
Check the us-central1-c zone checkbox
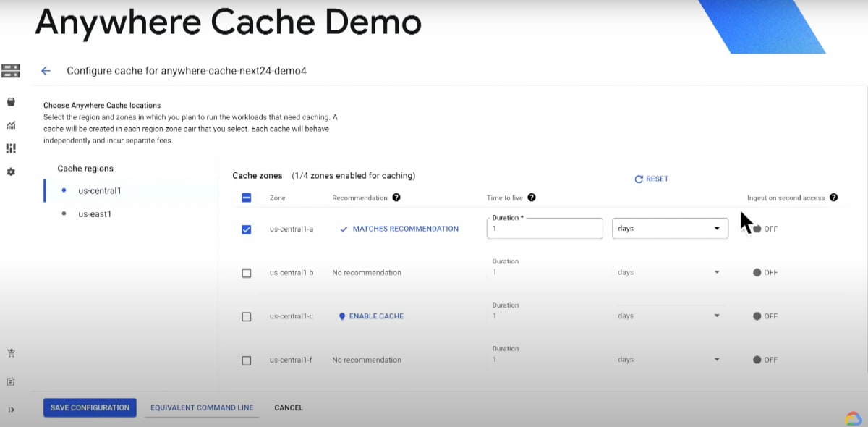tap(246, 317)
